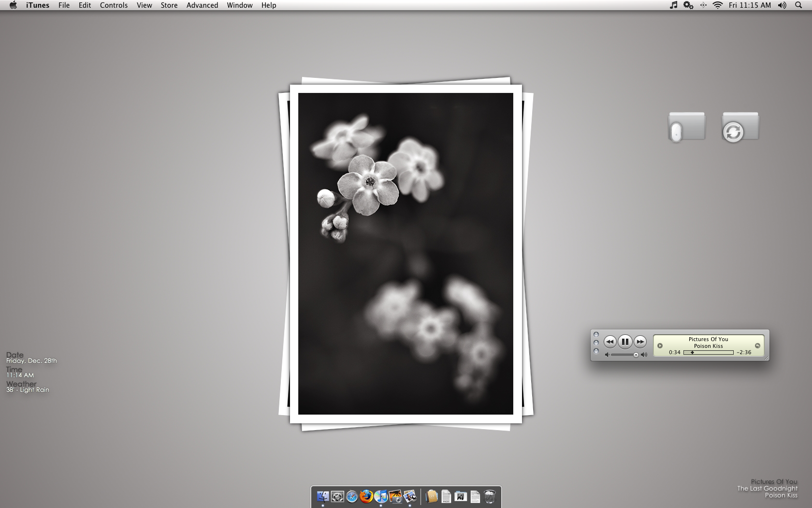Viewport: 812px width, 508px height.
Task: Open the desktop folder with mouse icon
Action: [686, 127]
